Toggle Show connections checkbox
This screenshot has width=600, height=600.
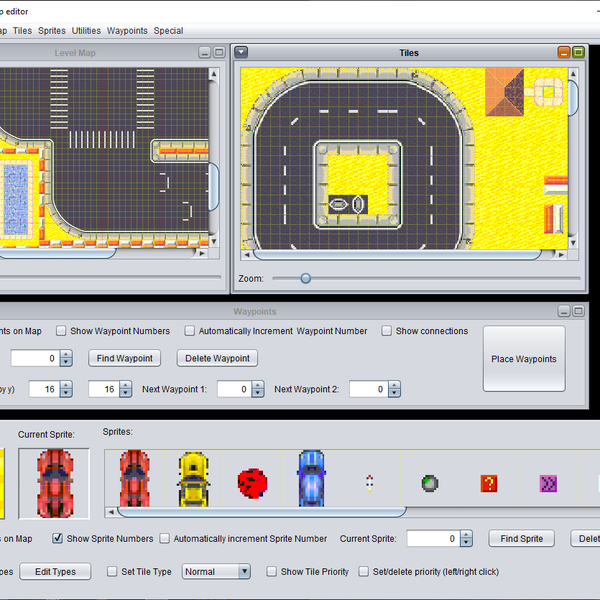[x=387, y=331]
